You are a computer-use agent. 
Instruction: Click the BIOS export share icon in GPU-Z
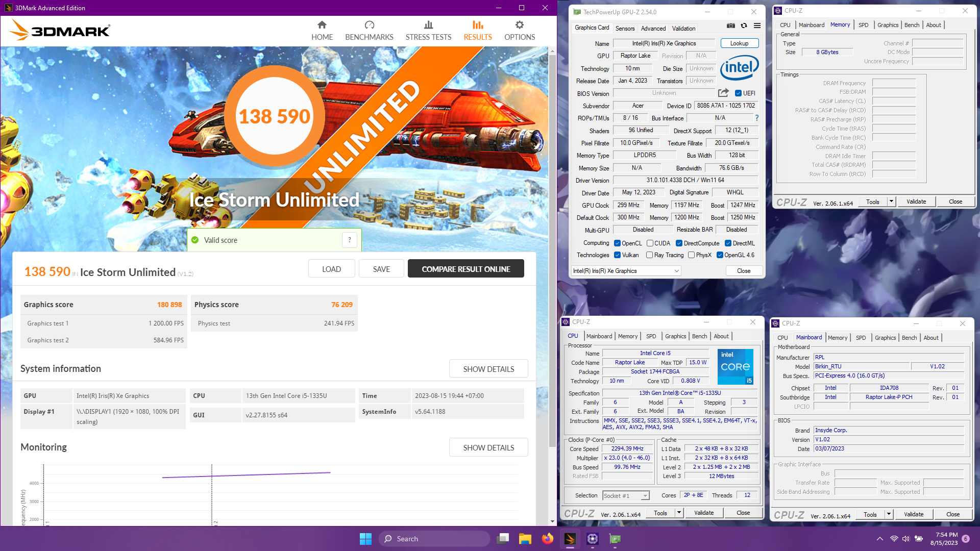pyautogui.click(x=723, y=93)
